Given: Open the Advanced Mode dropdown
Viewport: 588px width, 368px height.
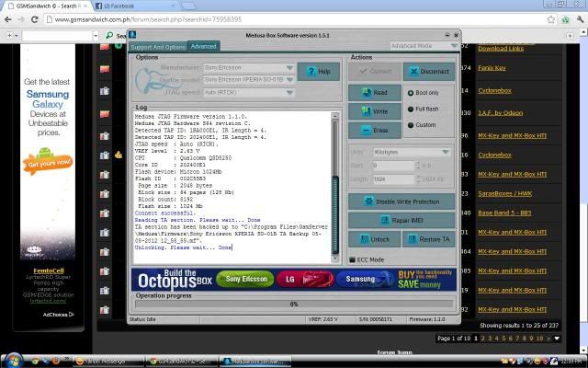Looking at the screenshot, I should coord(424,45).
